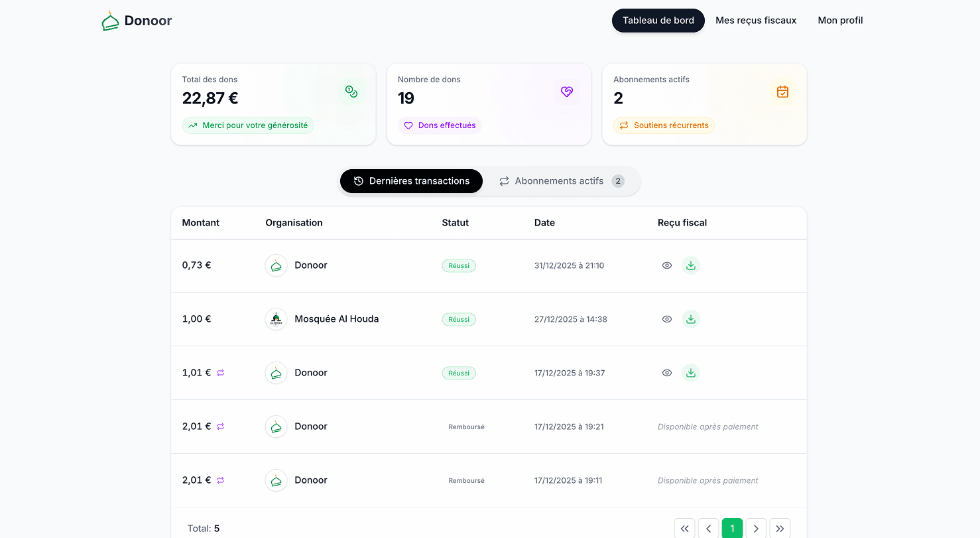Jump to the last page of transactions
The height and width of the screenshot is (538, 980).
780,528
